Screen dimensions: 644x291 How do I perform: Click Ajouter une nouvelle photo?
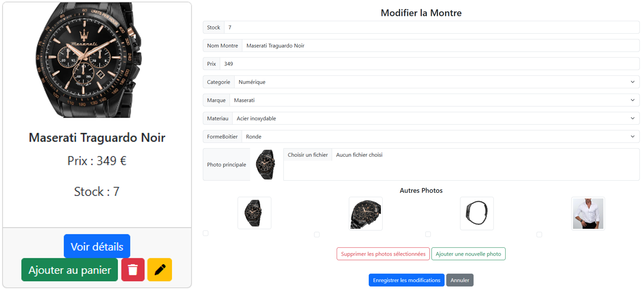[468, 254]
